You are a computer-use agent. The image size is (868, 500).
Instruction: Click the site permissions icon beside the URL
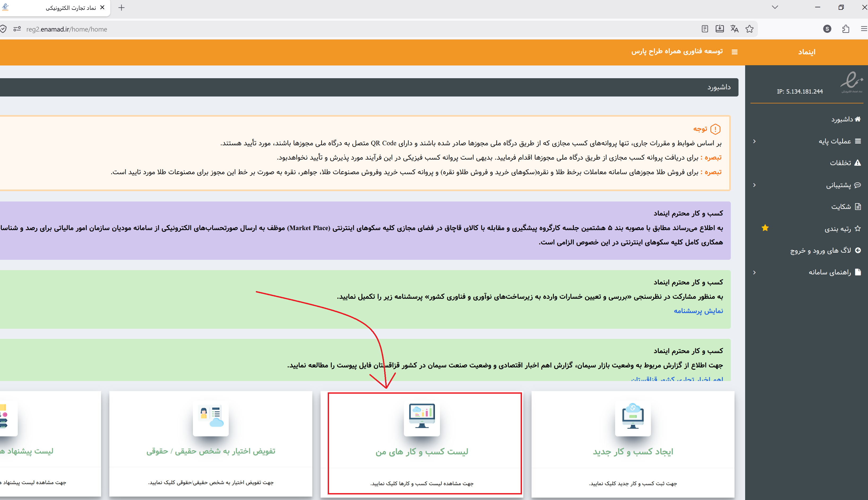point(17,29)
